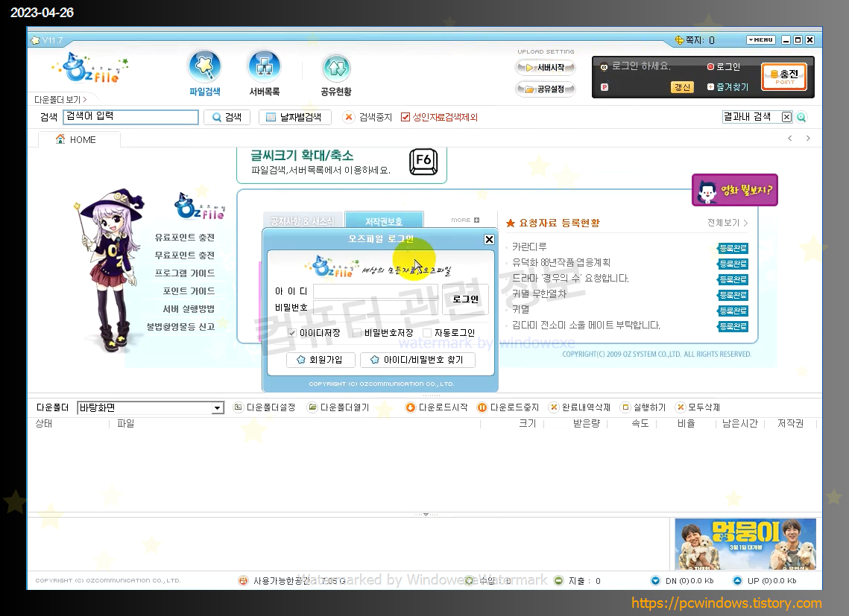Click the 등록완료 badge beside 카란디루
849x616 pixels.
[733, 248]
